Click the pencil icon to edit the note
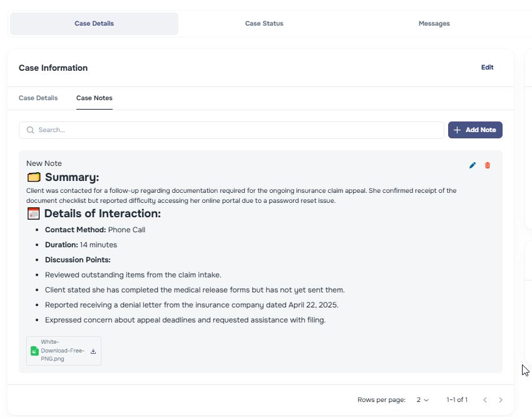532x417 pixels. click(473, 165)
